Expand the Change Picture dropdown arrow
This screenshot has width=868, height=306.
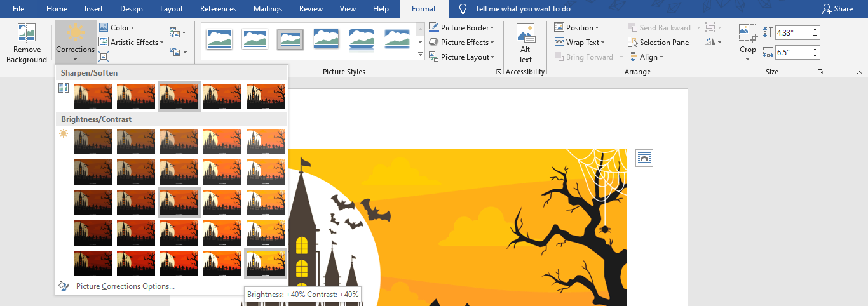(x=184, y=32)
